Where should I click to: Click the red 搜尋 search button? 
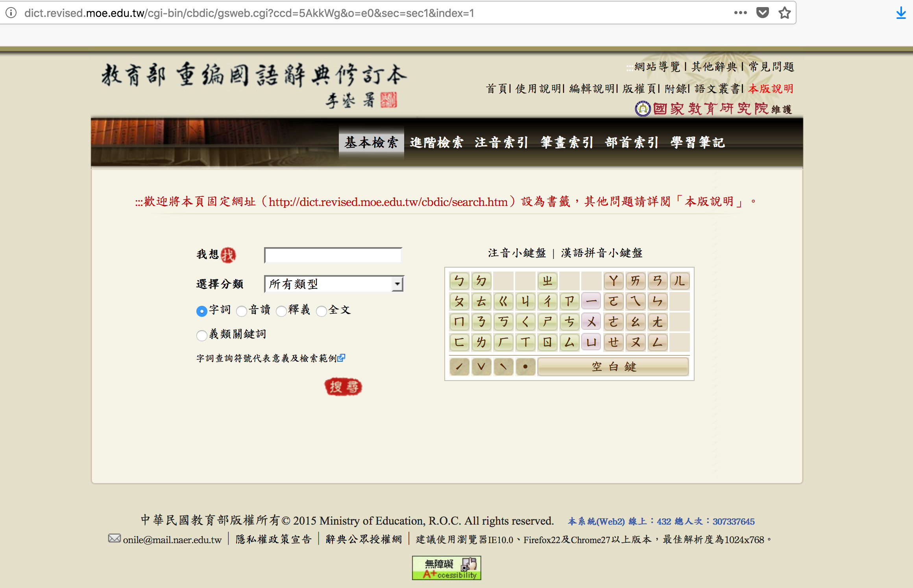[x=343, y=387]
